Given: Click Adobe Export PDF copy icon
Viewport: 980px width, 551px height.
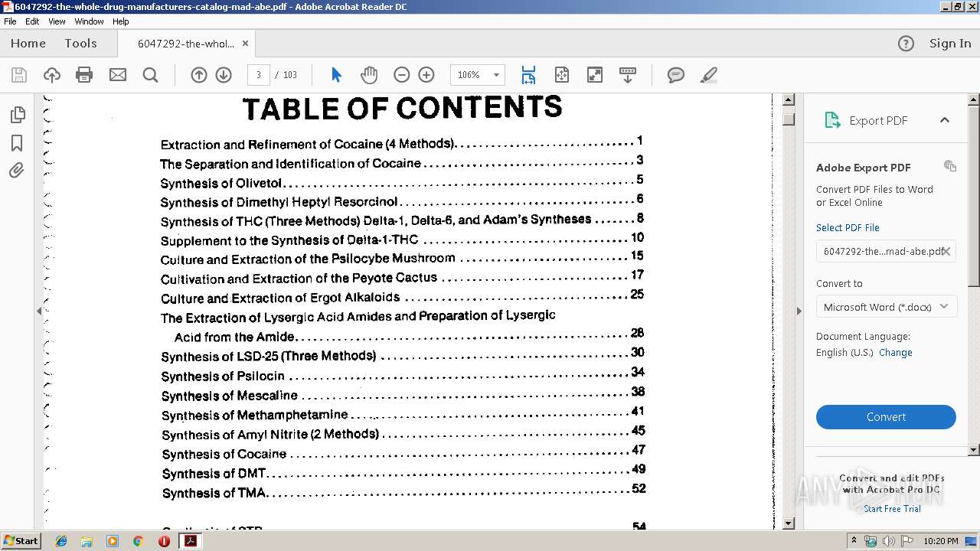Looking at the screenshot, I should click(950, 166).
